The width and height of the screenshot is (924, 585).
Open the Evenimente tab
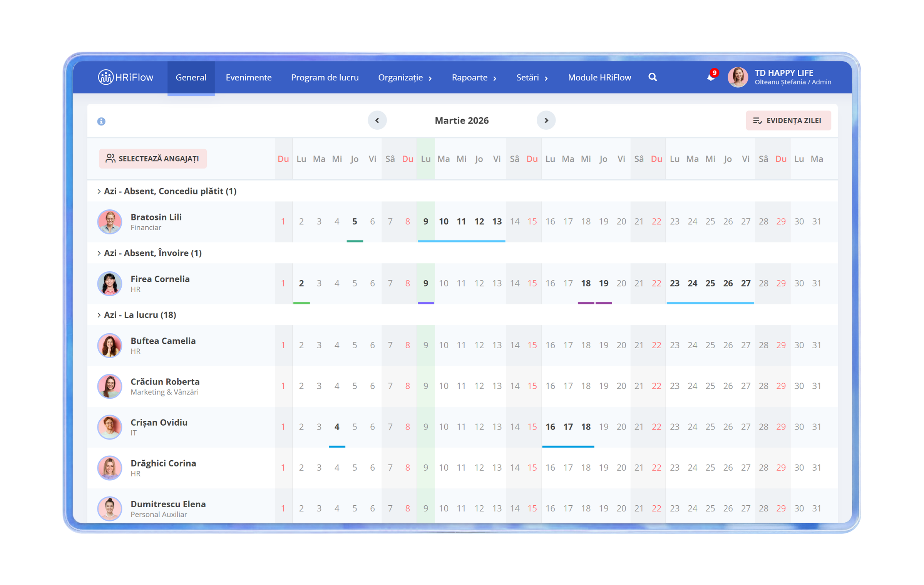point(249,77)
